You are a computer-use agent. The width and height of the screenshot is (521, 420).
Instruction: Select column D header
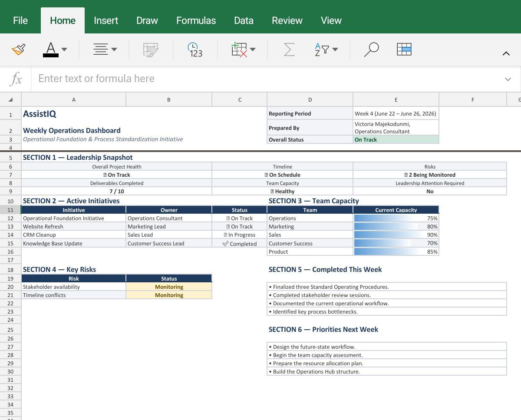pyautogui.click(x=310, y=99)
